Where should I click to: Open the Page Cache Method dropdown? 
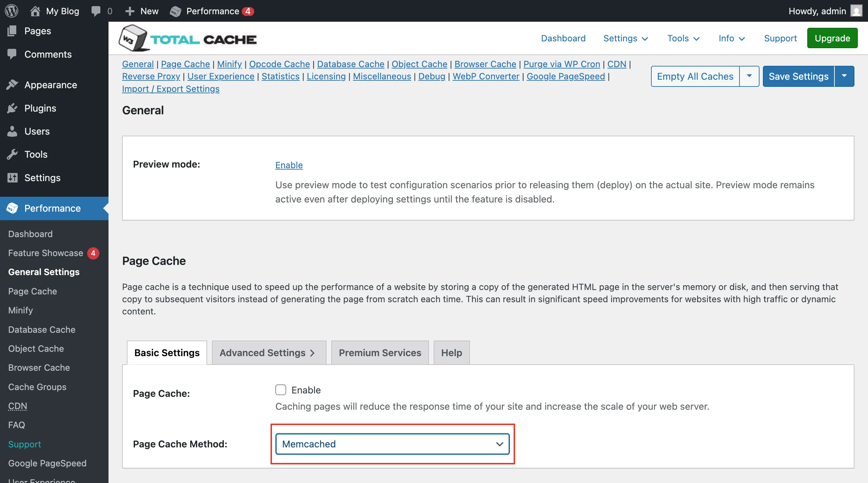(x=392, y=444)
